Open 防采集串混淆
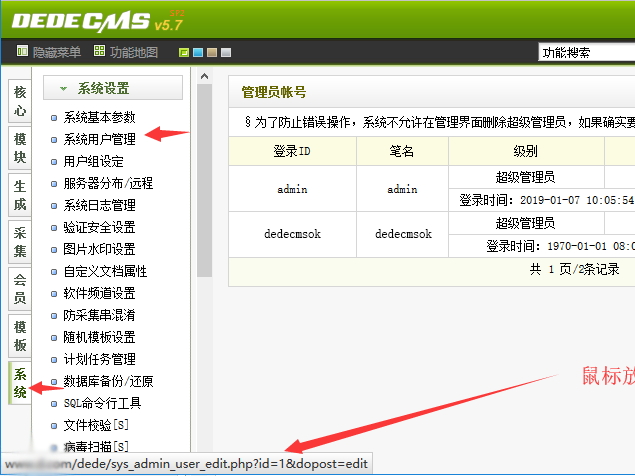Viewport: 635px width, 476px height. [x=99, y=315]
